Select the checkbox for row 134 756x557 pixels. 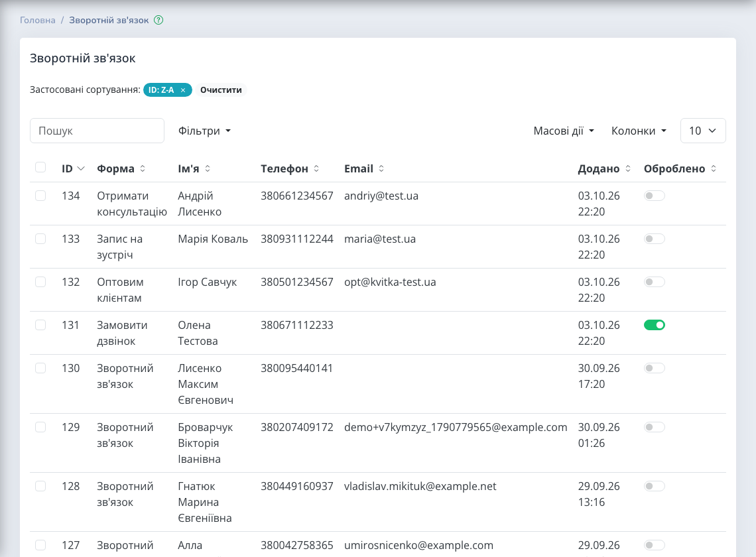[40, 196]
